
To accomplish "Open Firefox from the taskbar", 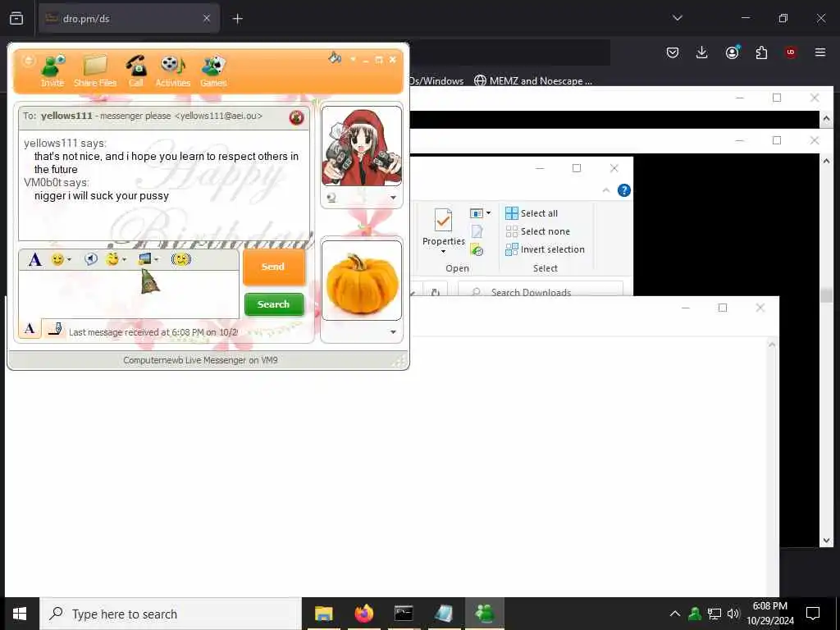I will 363,614.
